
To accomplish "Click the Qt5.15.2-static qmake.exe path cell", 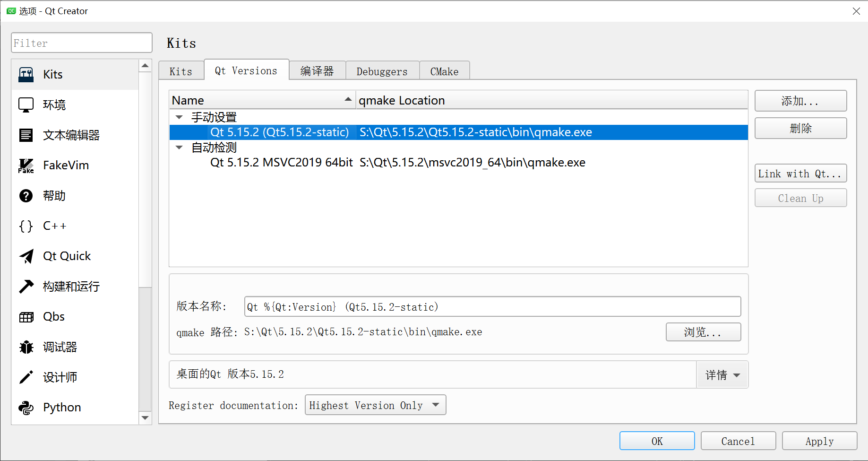I will [x=476, y=132].
